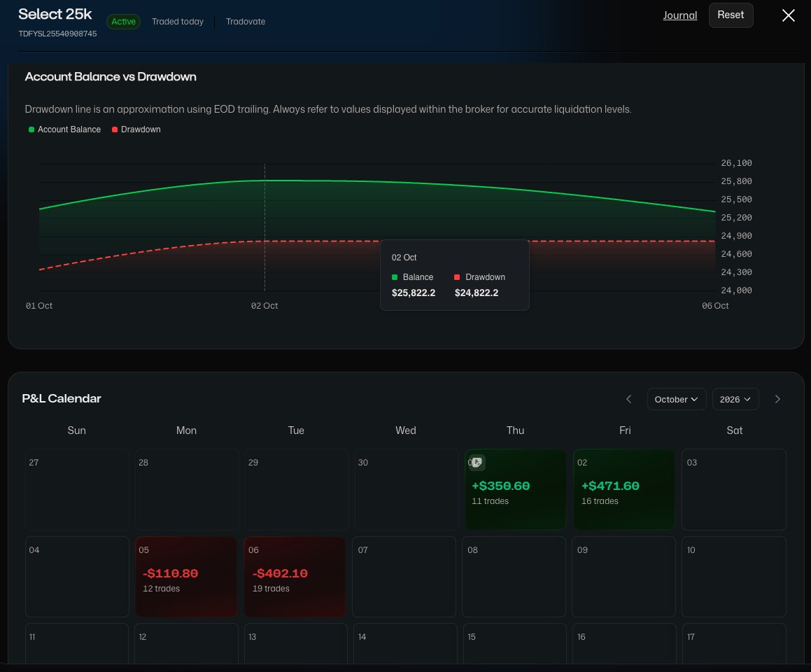Click the $25,822.2 balance tooltip value

tap(414, 293)
